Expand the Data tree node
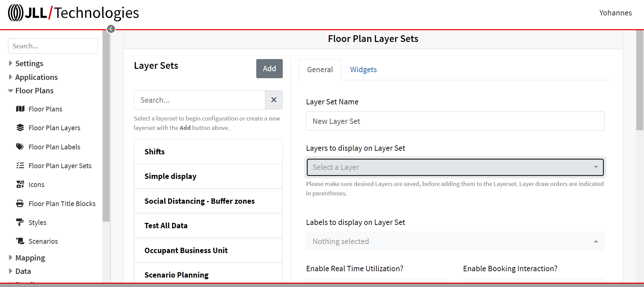644x287 pixels. (x=10, y=271)
